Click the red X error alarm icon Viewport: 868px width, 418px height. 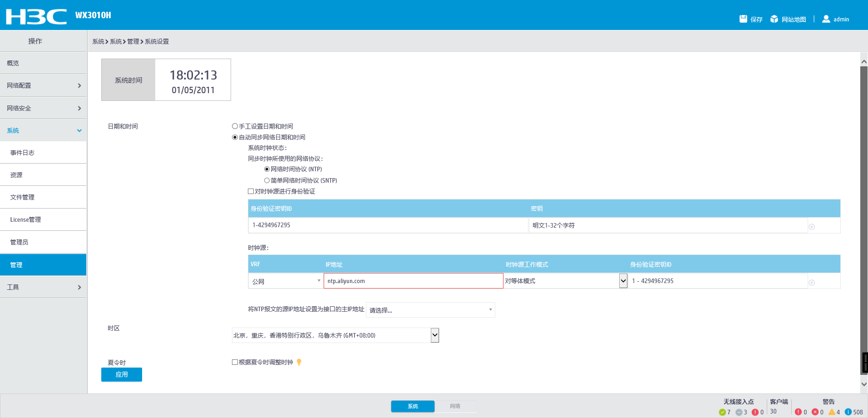815,412
